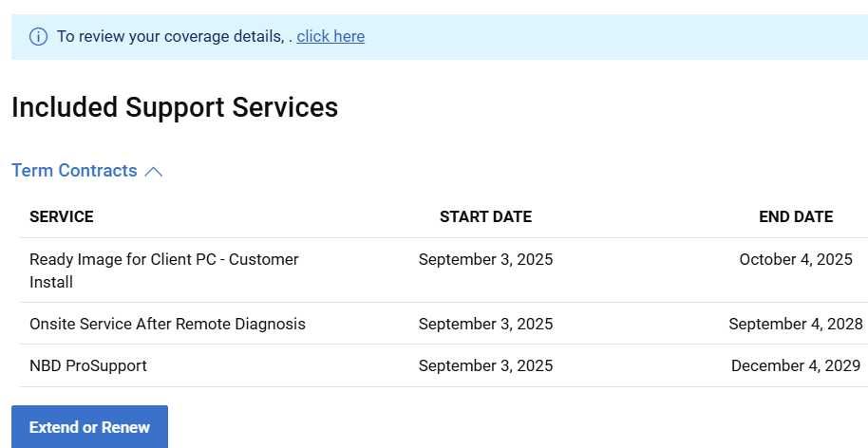Screen dimensions: 868x448
Task: Collapse the Term Contracts chevron arrow
Action: click(x=154, y=172)
